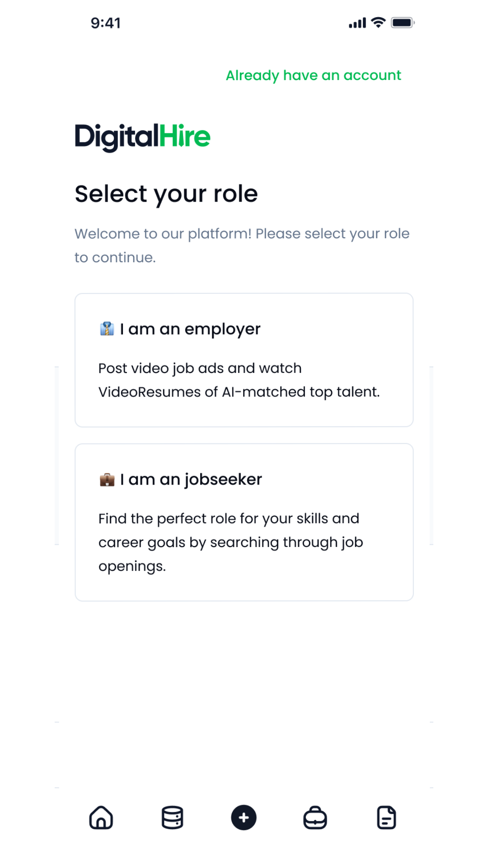This screenshot has height=868, width=488.
Task: Tap the employer description about video job ads
Action: tap(239, 380)
